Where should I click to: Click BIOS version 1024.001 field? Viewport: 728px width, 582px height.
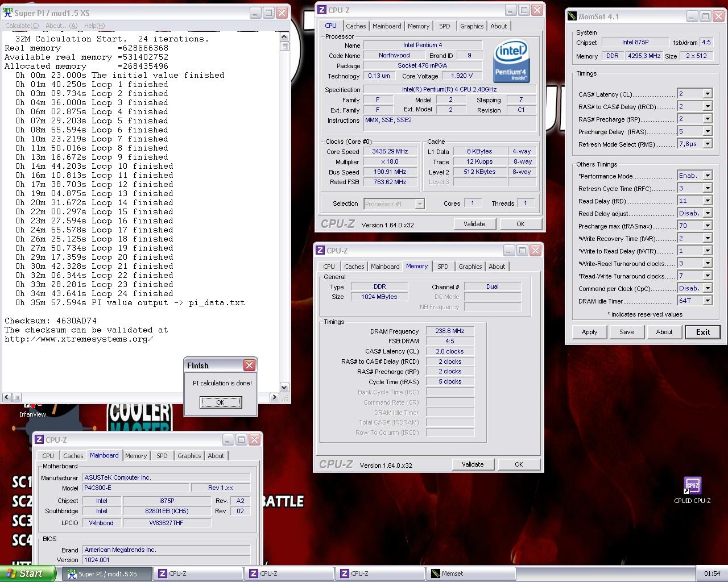[x=166, y=560]
